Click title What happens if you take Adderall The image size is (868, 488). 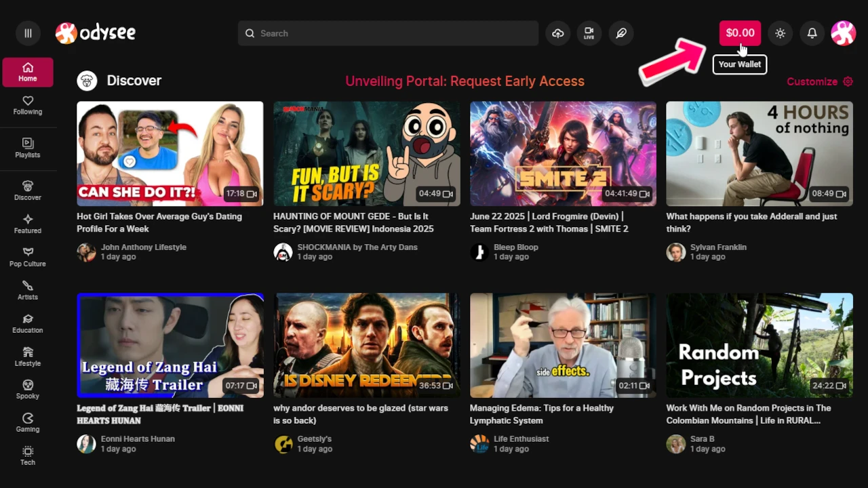(x=751, y=222)
